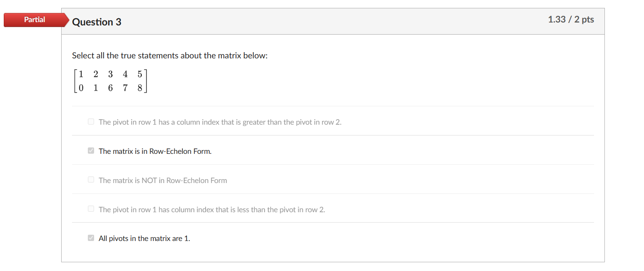The image size is (644, 271).
Task: Click the matrix shown in the question
Action: 110,80
